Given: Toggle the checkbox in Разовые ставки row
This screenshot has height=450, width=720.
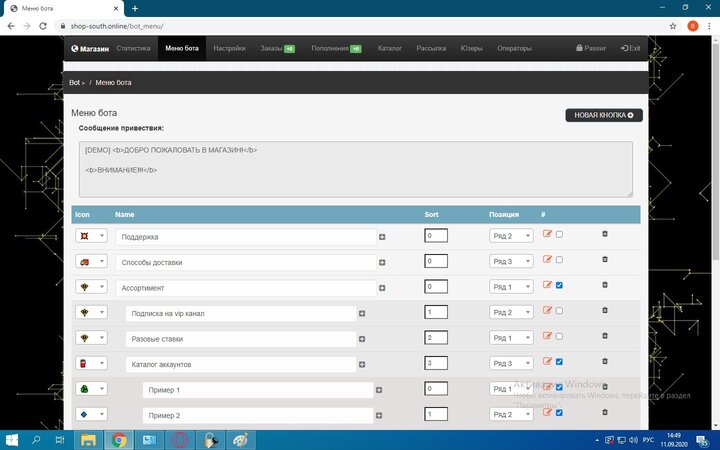Looking at the screenshot, I should [x=559, y=337].
